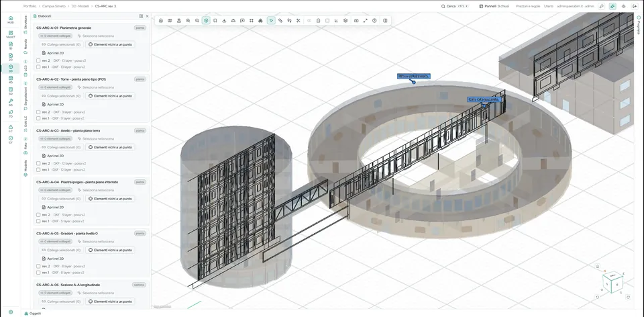The width and height of the screenshot is (644, 317).
Task: Check rev. 2 under CS-ARC-A-04 Piastra ipogea
Action: point(38,215)
